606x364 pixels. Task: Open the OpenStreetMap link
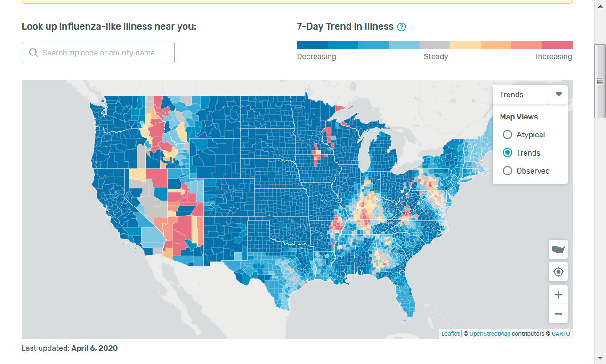(490, 334)
